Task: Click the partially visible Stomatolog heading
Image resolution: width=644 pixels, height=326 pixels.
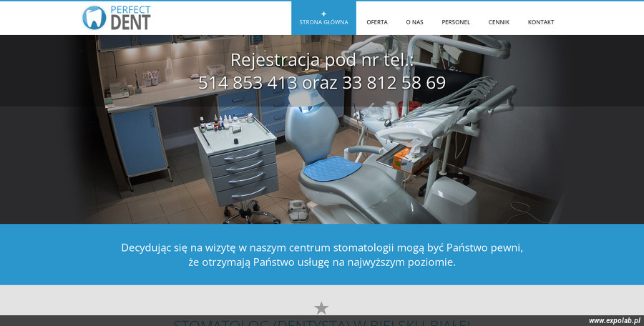Action: 322,322
